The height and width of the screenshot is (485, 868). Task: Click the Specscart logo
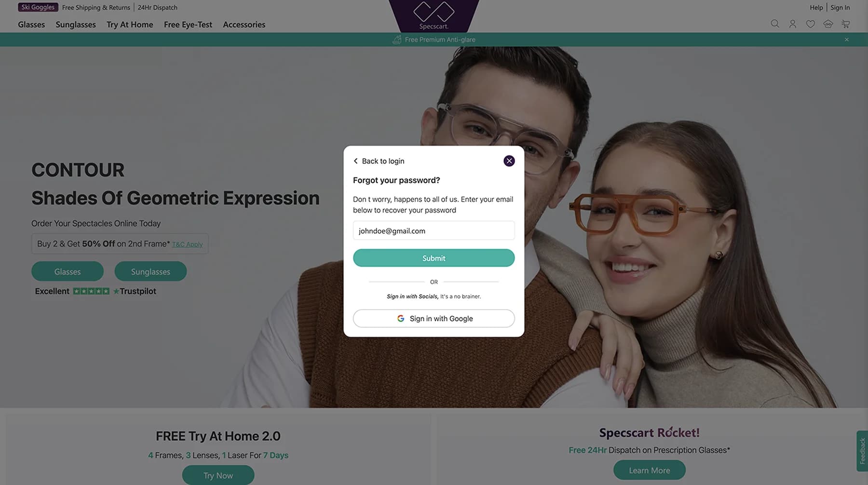pos(434,15)
